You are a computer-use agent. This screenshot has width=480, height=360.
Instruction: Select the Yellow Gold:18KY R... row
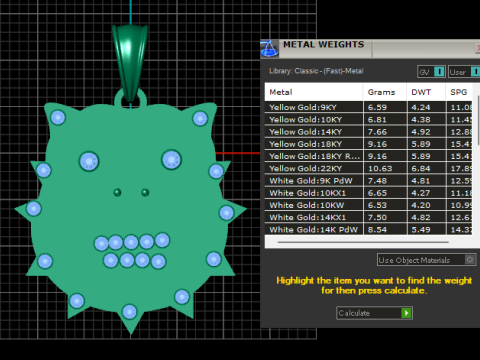[368, 156]
